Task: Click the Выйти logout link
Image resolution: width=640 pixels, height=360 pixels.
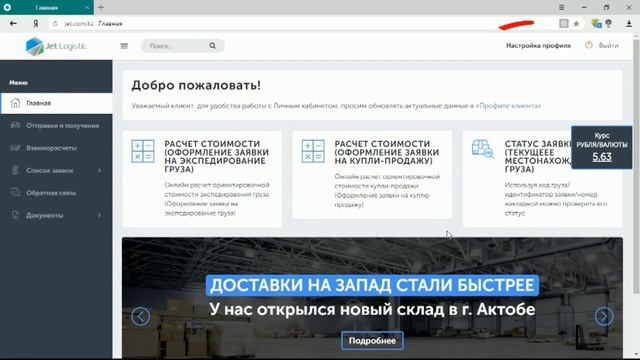Action: [608, 45]
